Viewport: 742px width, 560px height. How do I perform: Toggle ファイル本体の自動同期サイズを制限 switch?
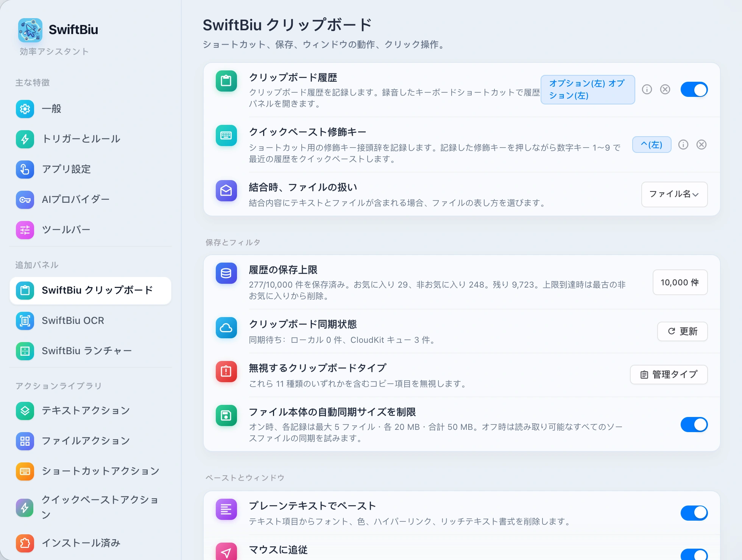pos(694,425)
